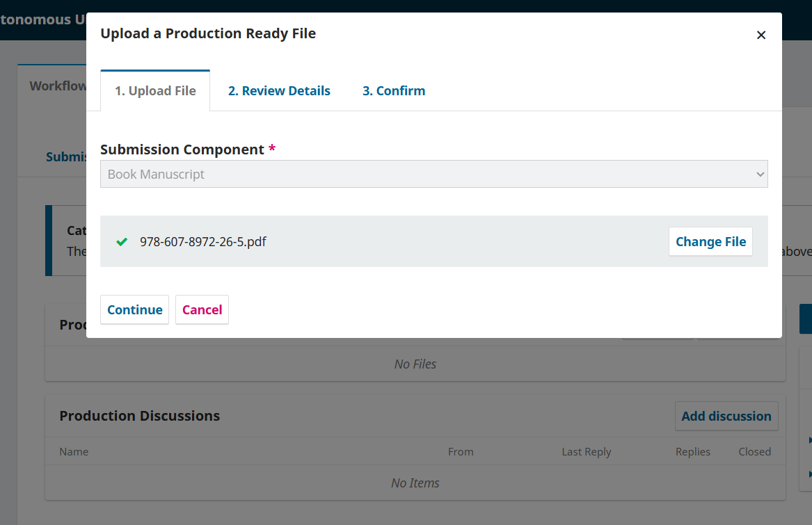The width and height of the screenshot is (812, 525).
Task: Jump to the 3. Confirm step
Action: (x=394, y=90)
